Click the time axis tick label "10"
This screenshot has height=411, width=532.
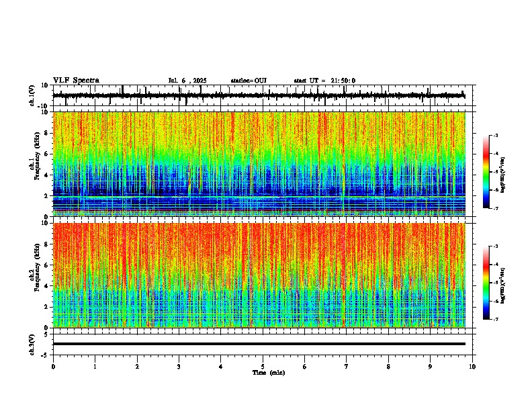click(472, 367)
